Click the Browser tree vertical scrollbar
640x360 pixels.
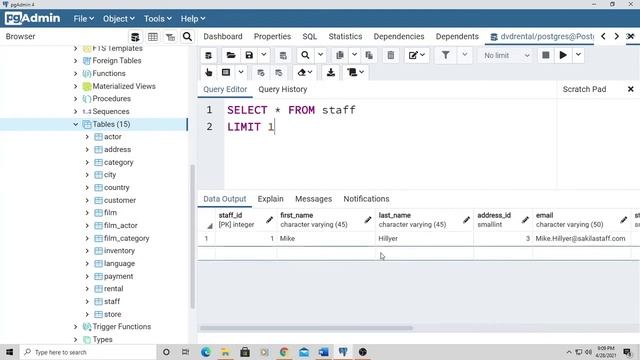click(193, 236)
